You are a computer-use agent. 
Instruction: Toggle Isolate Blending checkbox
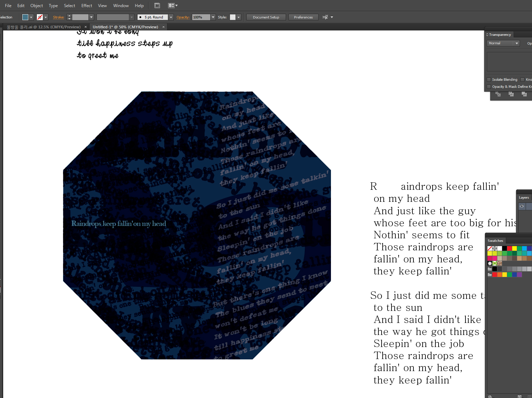click(489, 80)
